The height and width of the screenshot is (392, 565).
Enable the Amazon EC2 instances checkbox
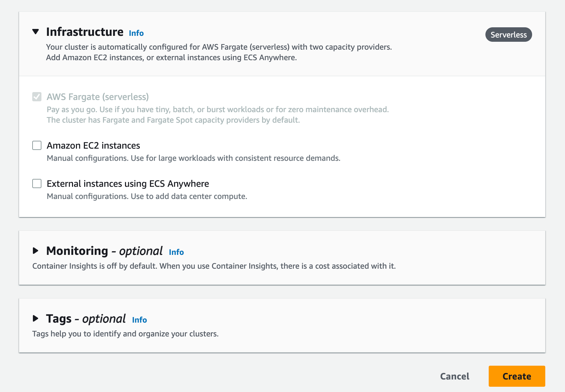37,145
